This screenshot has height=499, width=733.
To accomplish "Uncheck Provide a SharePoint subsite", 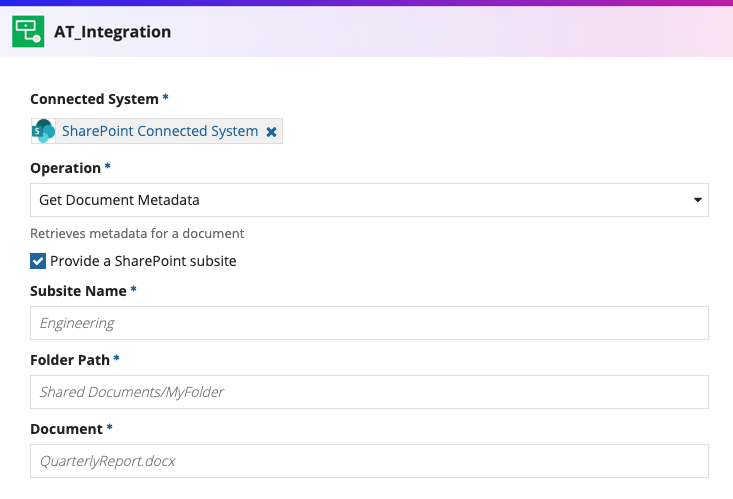I will click(38, 261).
